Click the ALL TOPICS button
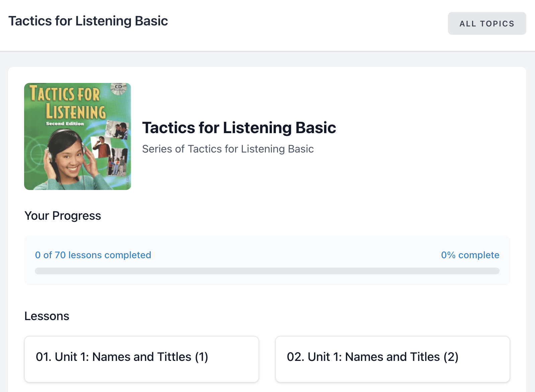 (x=487, y=23)
